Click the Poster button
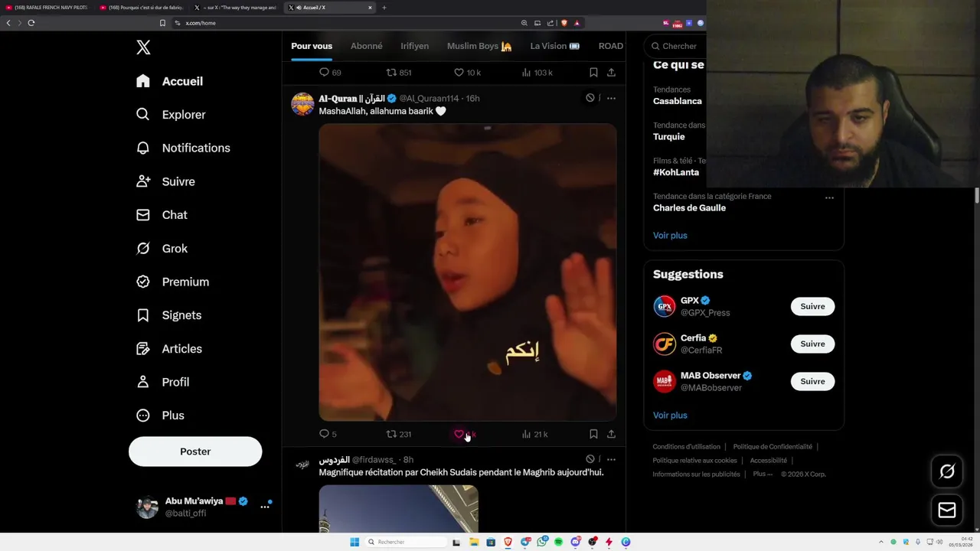The height and width of the screenshot is (551, 980). pyautogui.click(x=195, y=452)
